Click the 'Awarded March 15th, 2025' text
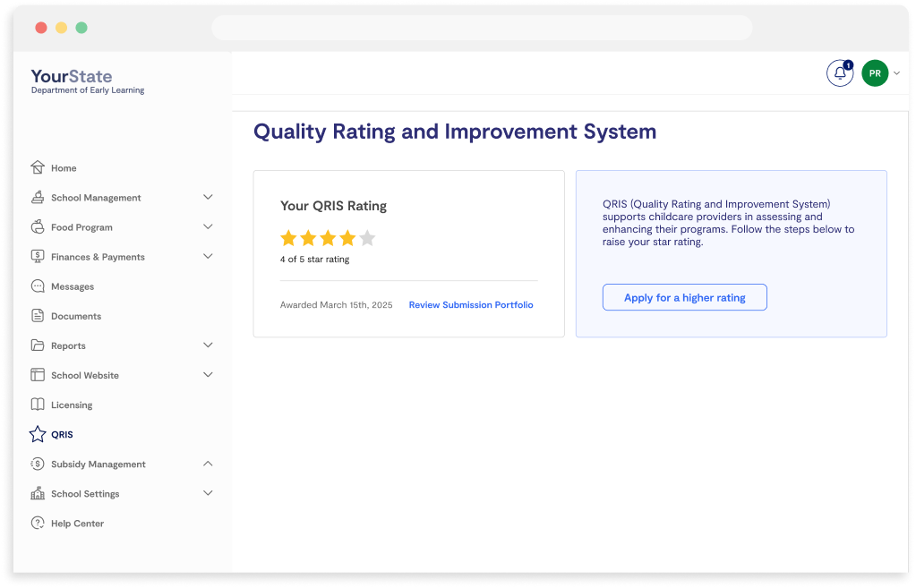The width and height of the screenshot is (916, 588). click(336, 305)
